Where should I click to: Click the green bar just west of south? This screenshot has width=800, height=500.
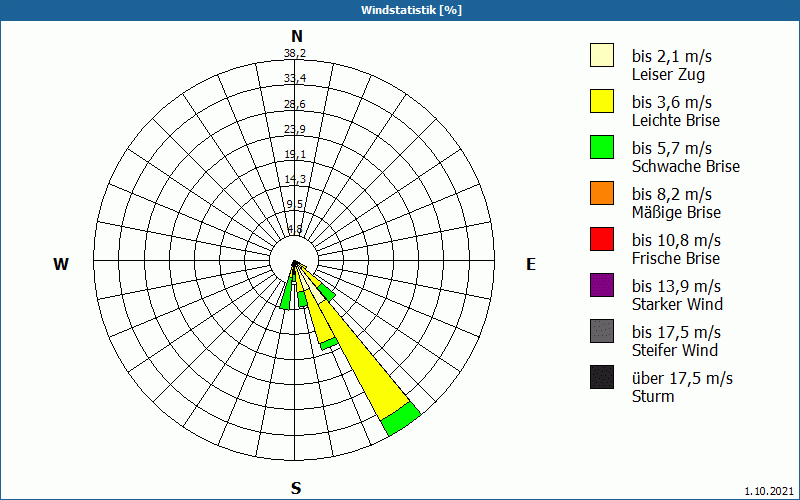[x=286, y=296]
